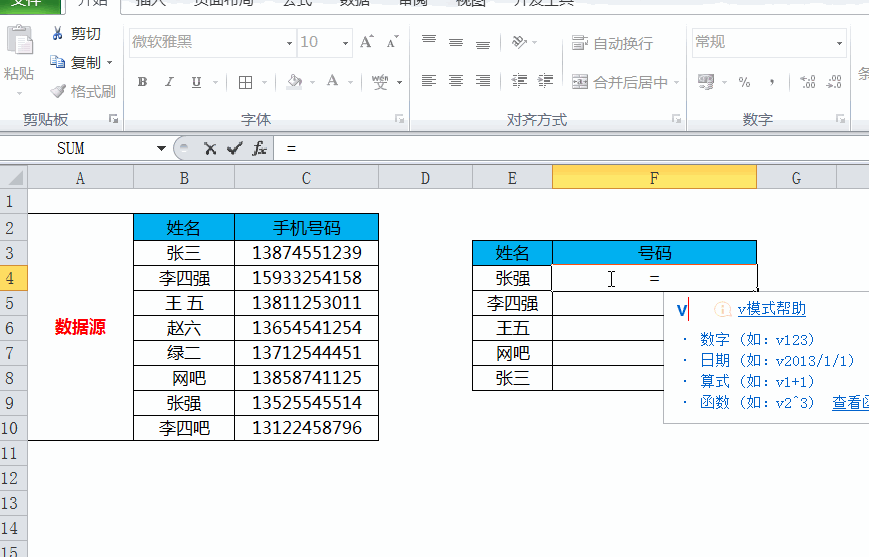This screenshot has height=557, width=869.
Task: Click the Borders icon
Action: 245,83
